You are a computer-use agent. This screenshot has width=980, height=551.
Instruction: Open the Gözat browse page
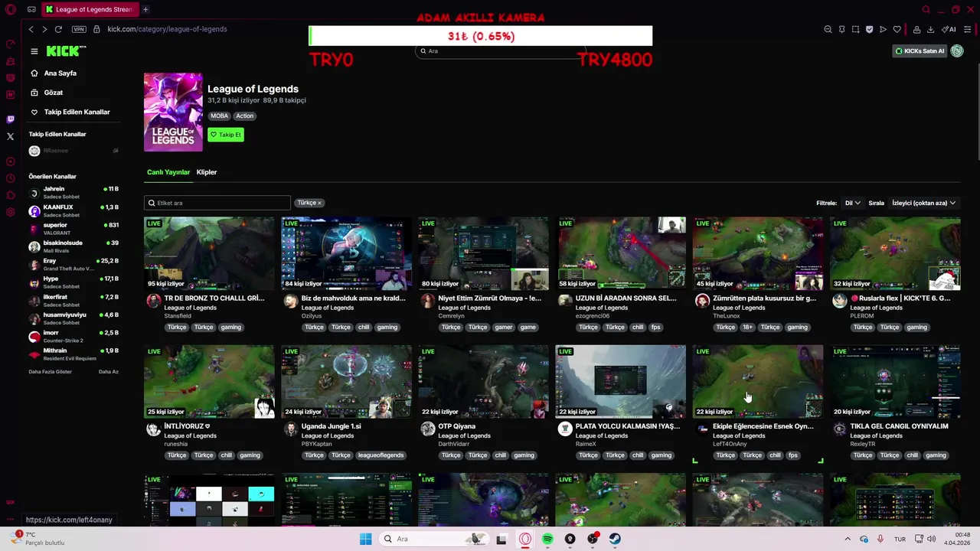[x=54, y=93]
